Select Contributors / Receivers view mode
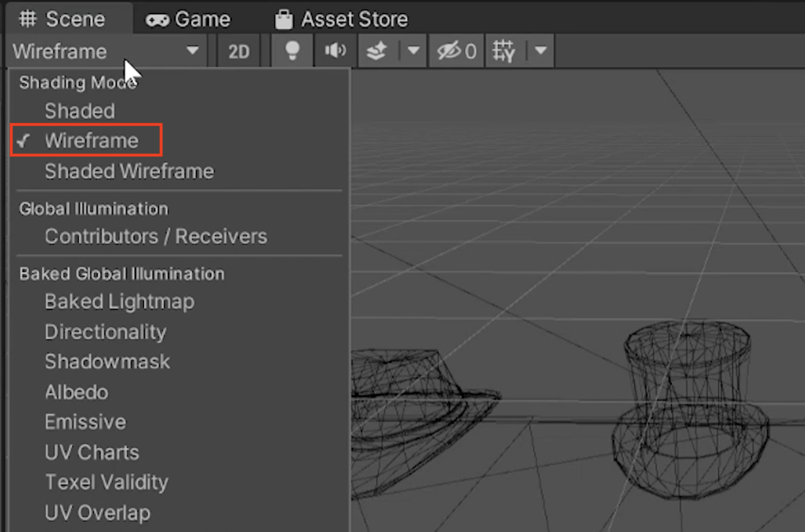This screenshot has width=805, height=532. click(x=156, y=237)
